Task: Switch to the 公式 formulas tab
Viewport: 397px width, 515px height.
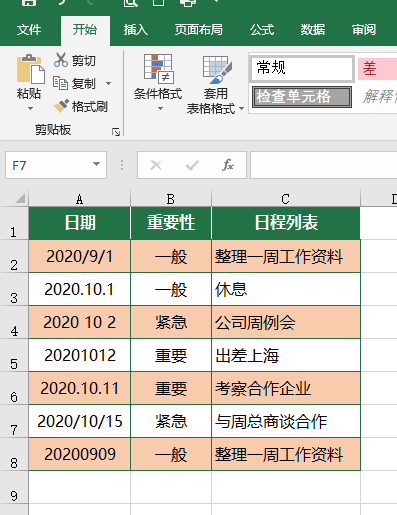Action: (262, 30)
